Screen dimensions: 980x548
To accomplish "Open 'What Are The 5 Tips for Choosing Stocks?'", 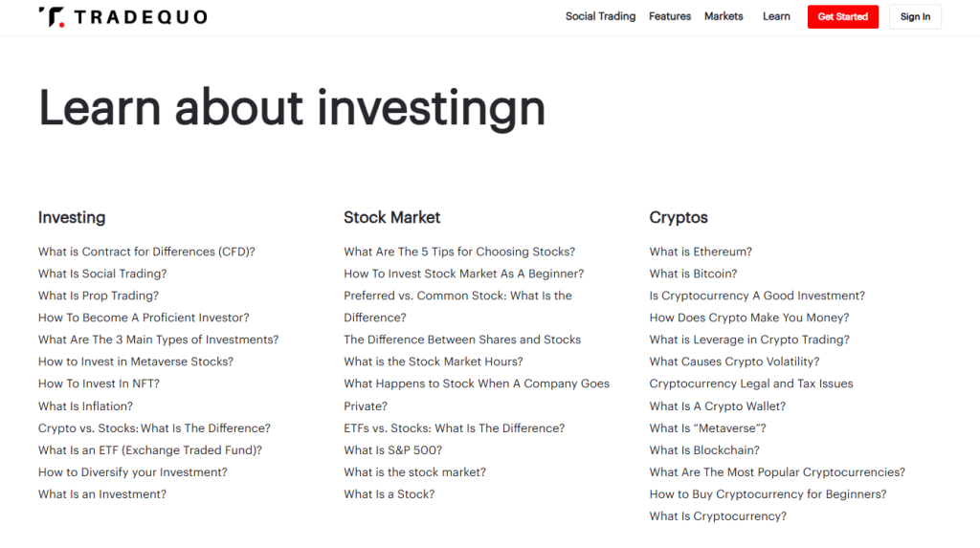I will point(459,252).
